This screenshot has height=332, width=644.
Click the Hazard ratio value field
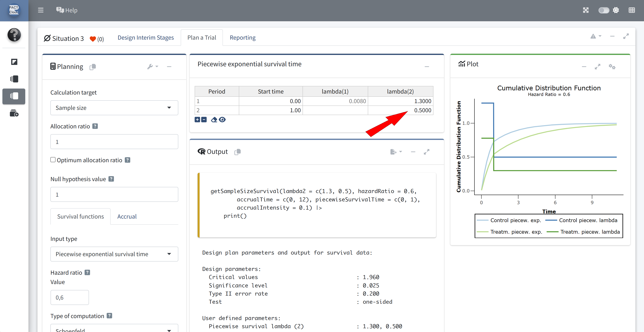coord(69,298)
